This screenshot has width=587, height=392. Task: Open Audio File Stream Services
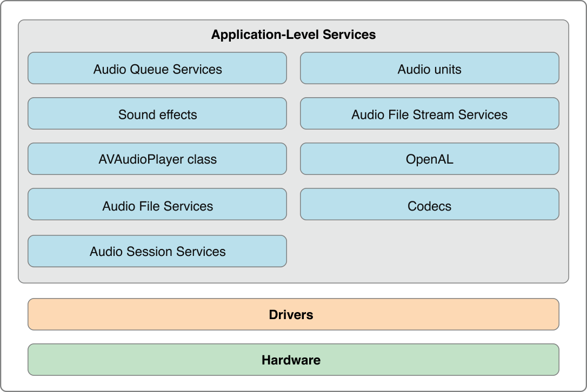coord(430,113)
